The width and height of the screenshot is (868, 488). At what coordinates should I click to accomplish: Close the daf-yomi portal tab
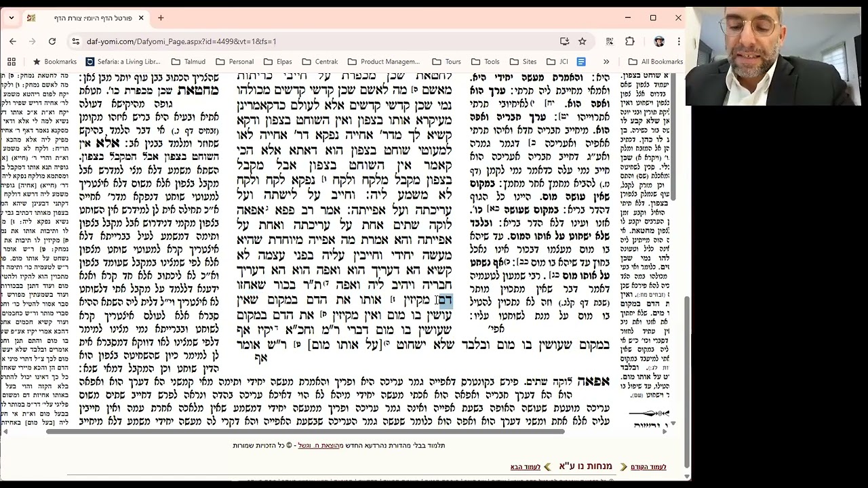[x=140, y=18]
